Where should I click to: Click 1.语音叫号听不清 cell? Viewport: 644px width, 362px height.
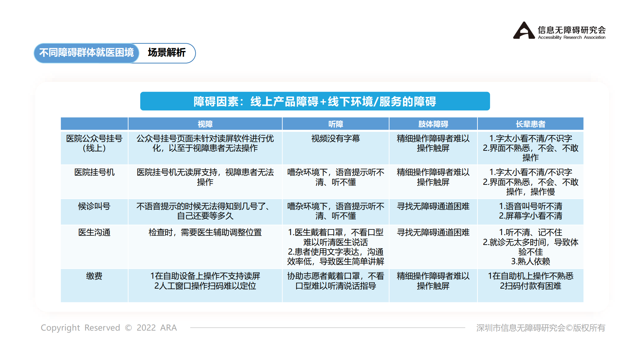click(x=531, y=211)
